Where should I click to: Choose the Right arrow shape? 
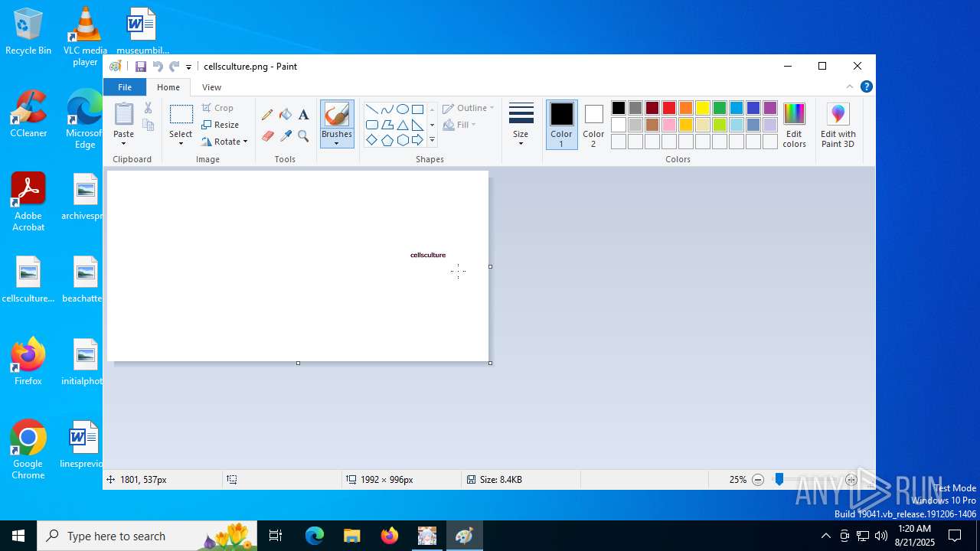417,140
